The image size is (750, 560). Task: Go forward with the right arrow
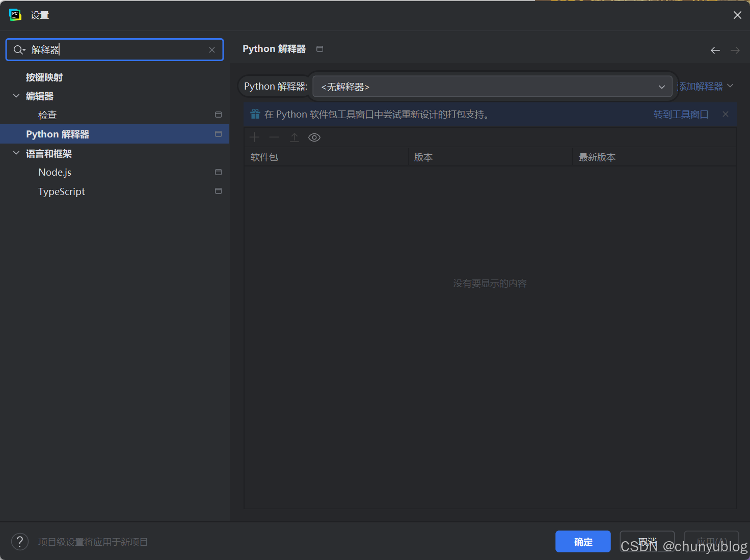tap(735, 50)
